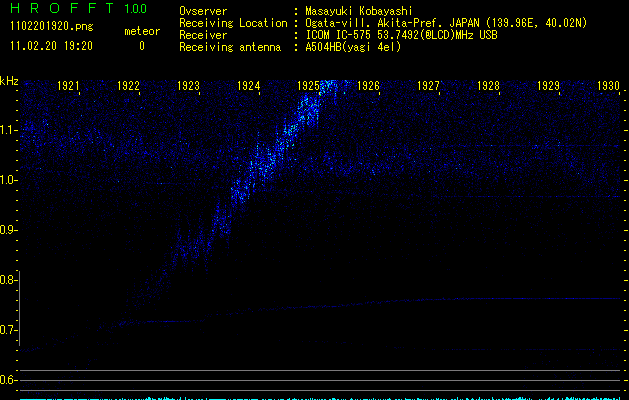The width and height of the screenshot is (629, 400).
Task: Click the 0.8 kHz frequency label
Action: tap(9, 280)
